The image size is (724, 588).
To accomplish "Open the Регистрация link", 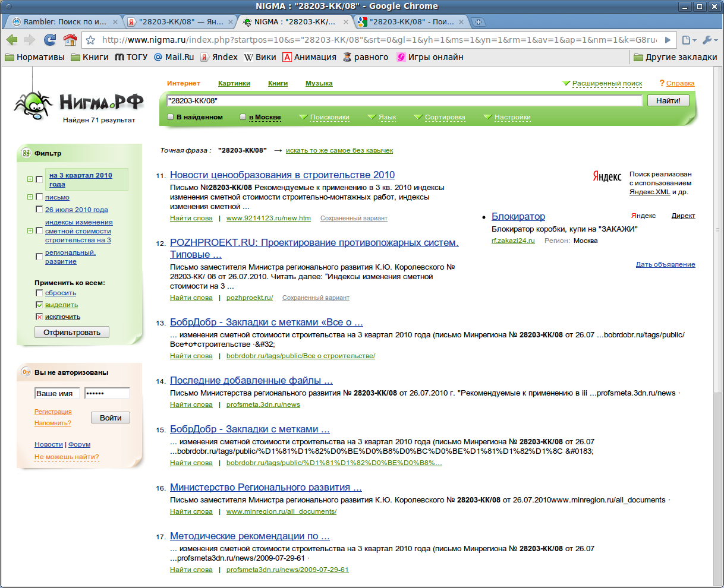I will pyautogui.click(x=53, y=412).
